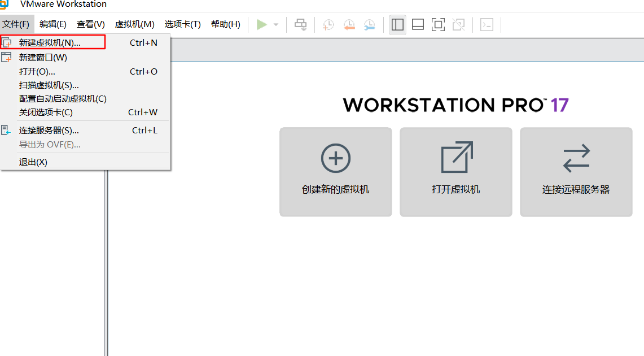Click the 打开虚拟机 tile
This screenshot has width=644, height=356.
coord(456,172)
